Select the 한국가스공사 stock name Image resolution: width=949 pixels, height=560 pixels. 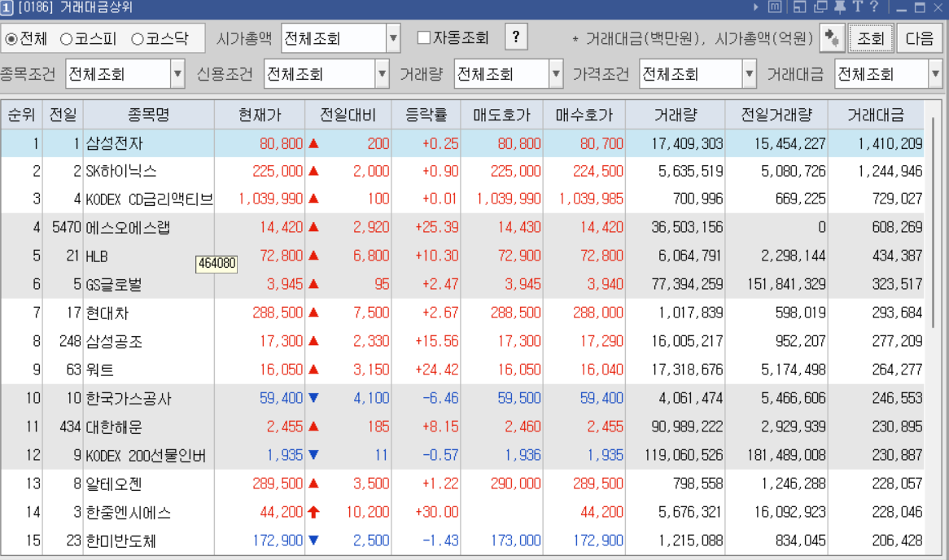point(129,398)
